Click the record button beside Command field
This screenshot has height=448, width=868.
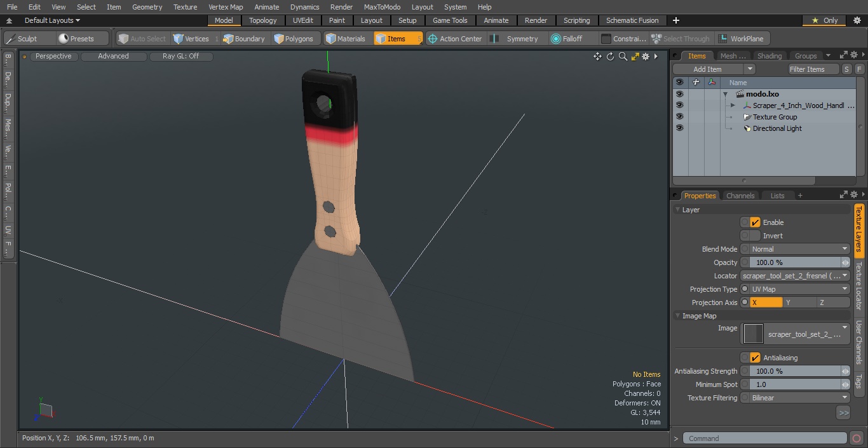pyautogui.click(x=856, y=438)
